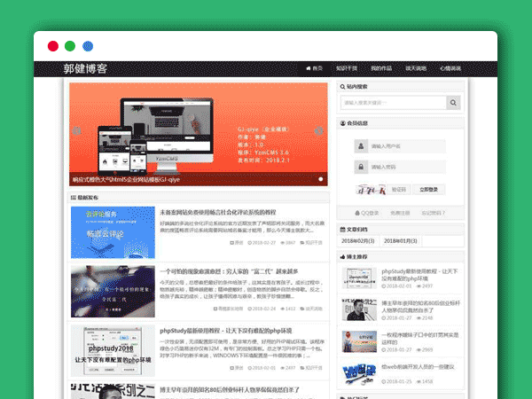Advance carousel with the right arrow

click(320, 131)
